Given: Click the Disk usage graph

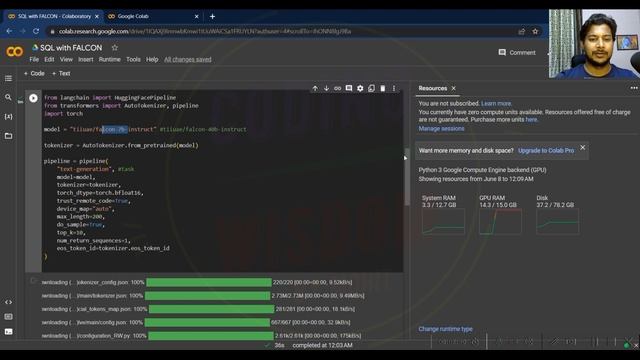Looking at the screenshot, I should click(558, 222).
